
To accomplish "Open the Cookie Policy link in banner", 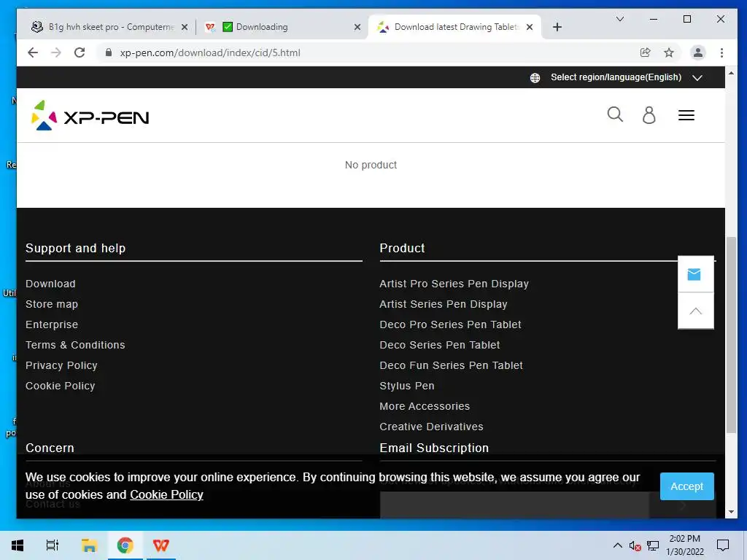I will pyautogui.click(x=166, y=495).
